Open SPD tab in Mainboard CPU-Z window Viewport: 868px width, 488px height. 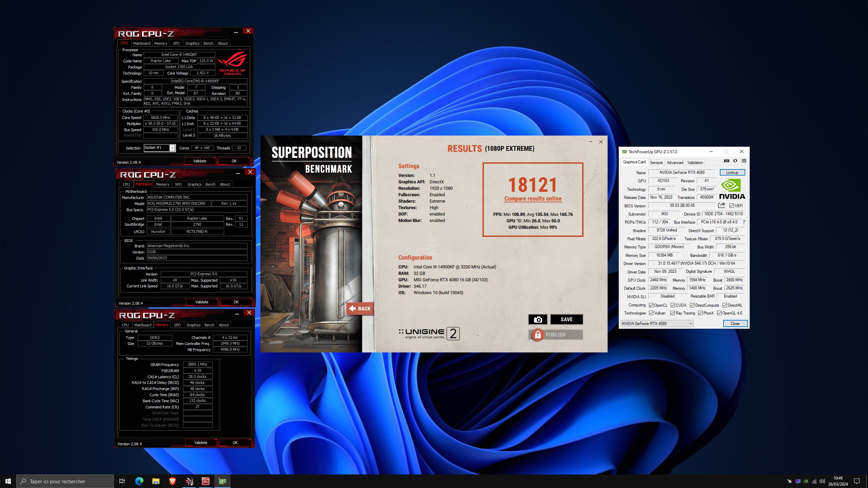click(x=178, y=184)
